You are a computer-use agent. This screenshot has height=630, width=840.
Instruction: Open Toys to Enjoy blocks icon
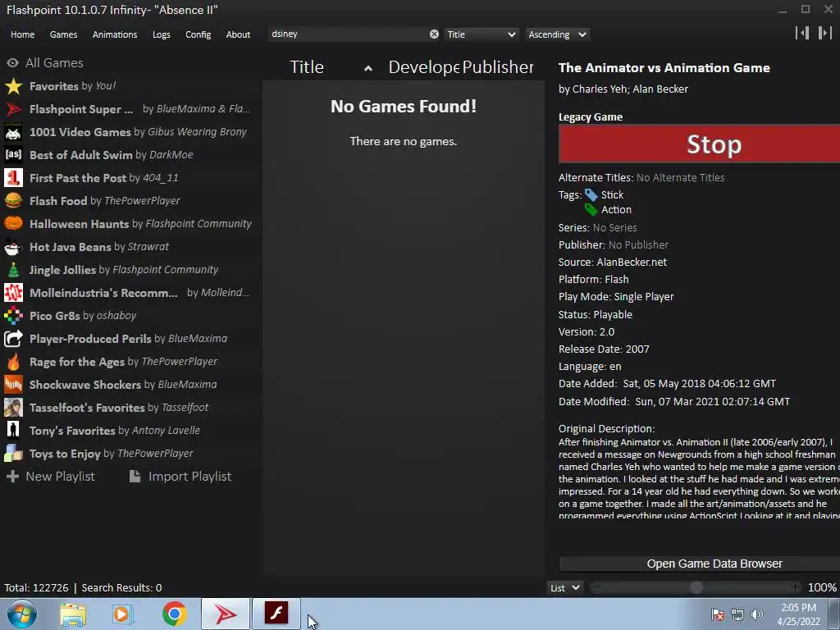[13, 454]
